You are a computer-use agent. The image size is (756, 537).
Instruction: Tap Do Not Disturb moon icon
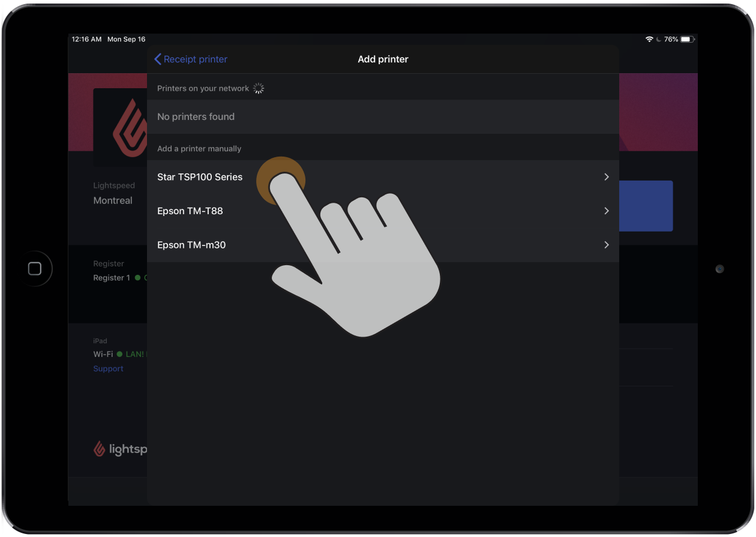[658, 39]
